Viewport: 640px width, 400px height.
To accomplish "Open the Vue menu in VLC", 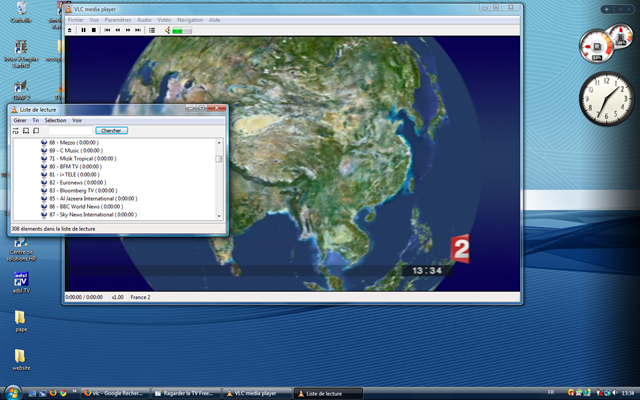I will click(x=94, y=20).
